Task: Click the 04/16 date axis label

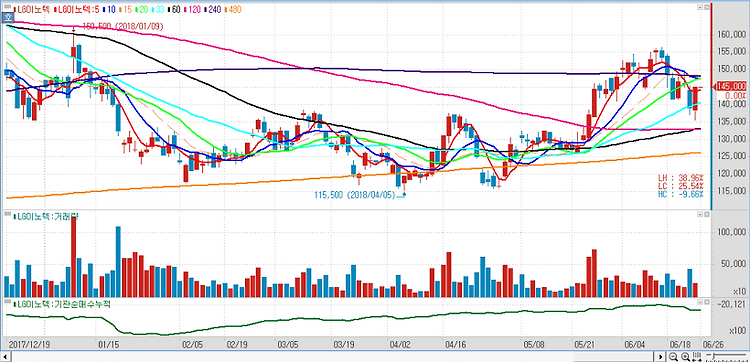Action: [455, 344]
